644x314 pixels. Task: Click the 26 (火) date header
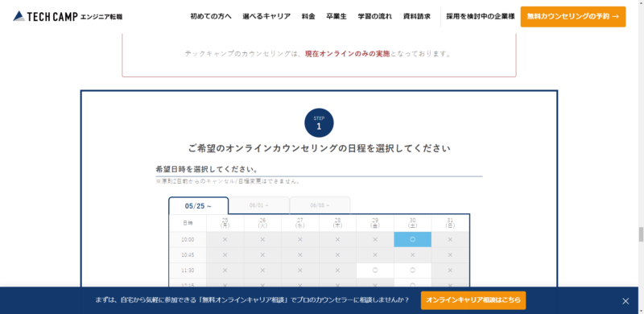262,223
